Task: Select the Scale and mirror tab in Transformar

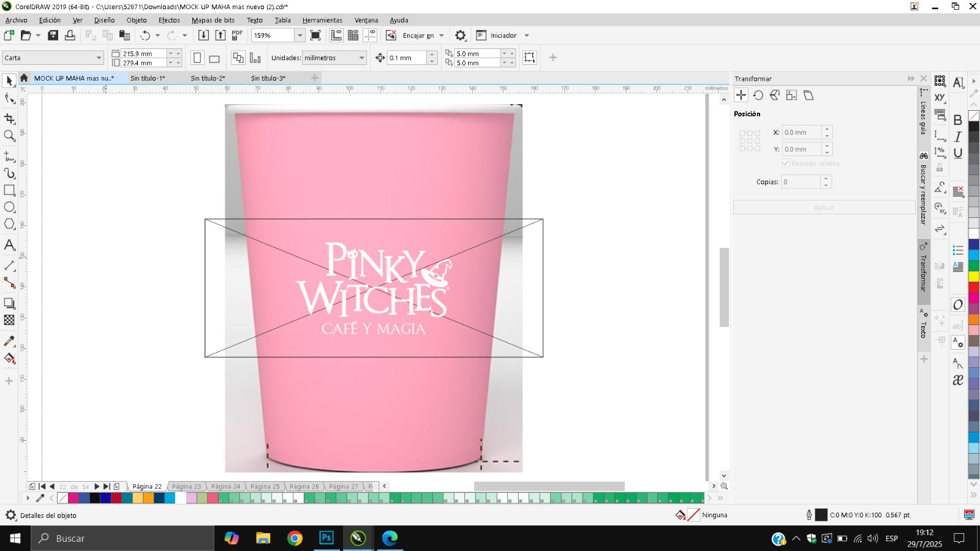Action: [775, 96]
